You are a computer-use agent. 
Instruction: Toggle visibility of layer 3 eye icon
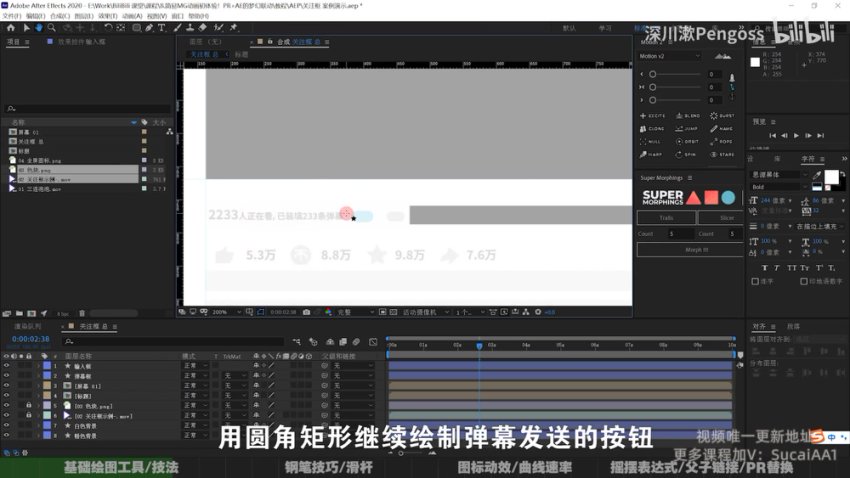[x=6, y=385]
